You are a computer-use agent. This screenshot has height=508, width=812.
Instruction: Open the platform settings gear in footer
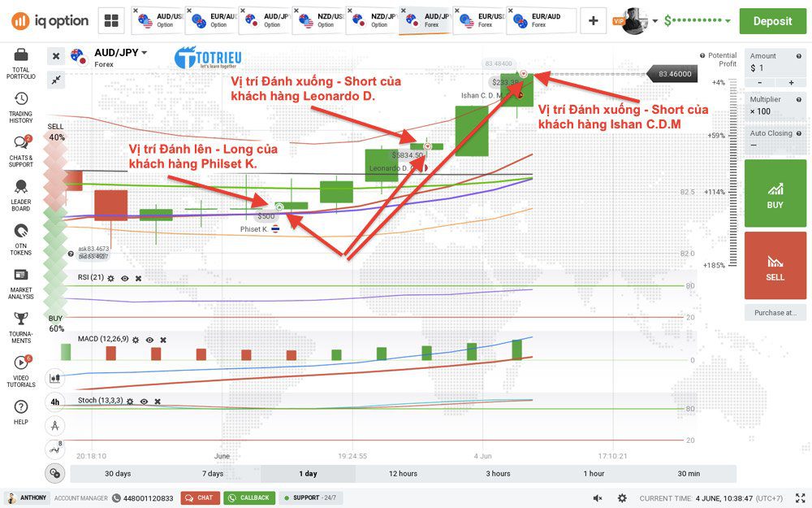[x=622, y=498]
